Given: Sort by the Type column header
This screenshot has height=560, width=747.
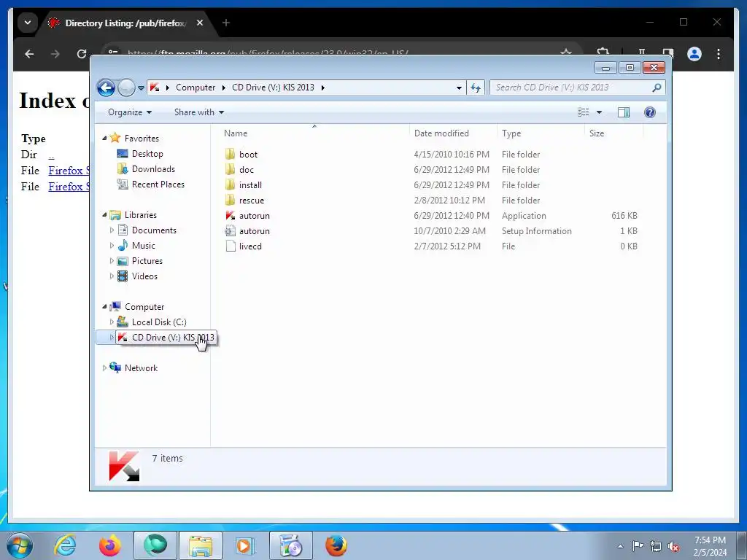Looking at the screenshot, I should [x=541, y=133].
